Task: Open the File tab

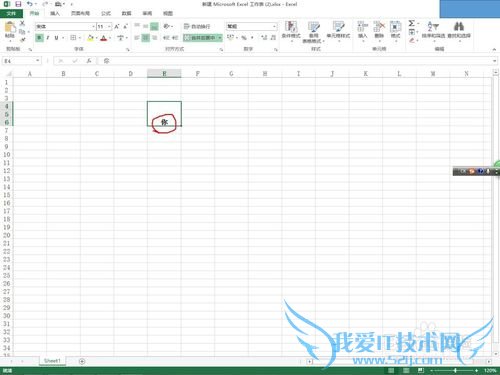Action: (x=11, y=13)
